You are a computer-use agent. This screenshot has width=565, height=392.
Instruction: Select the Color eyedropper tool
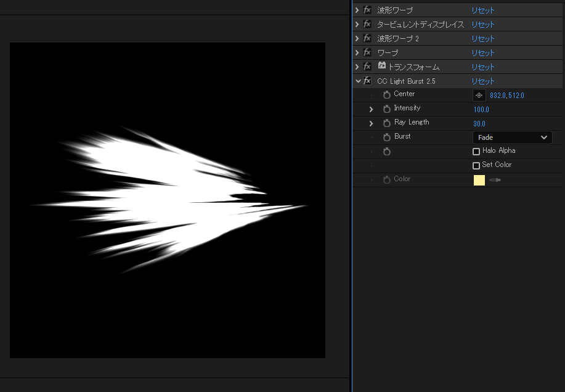point(495,180)
